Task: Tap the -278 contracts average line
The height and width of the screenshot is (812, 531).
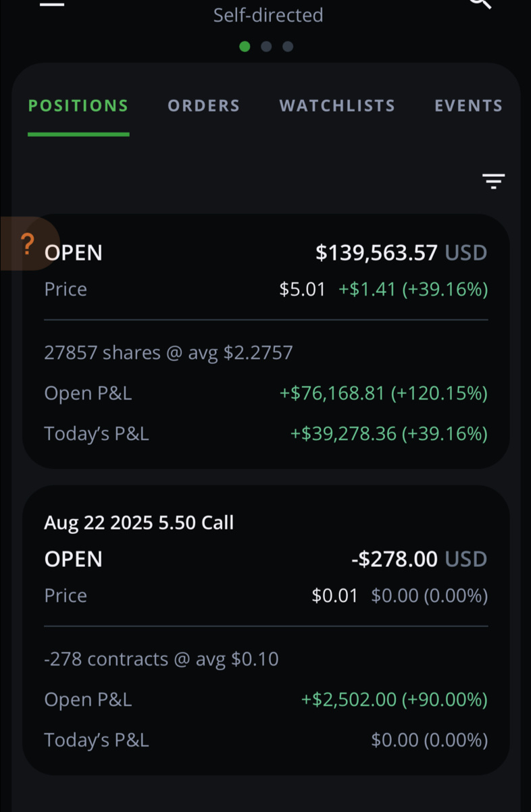Action: point(161,659)
